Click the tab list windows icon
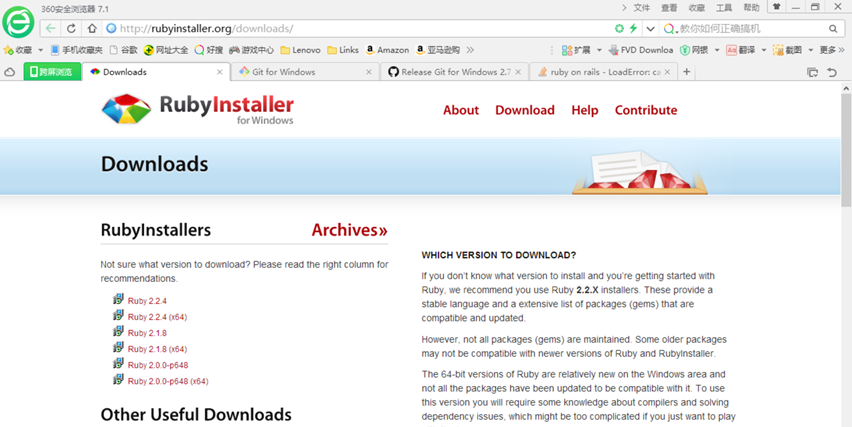Image resolution: width=852 pixels, height=427 pixels. coord(812,72)
